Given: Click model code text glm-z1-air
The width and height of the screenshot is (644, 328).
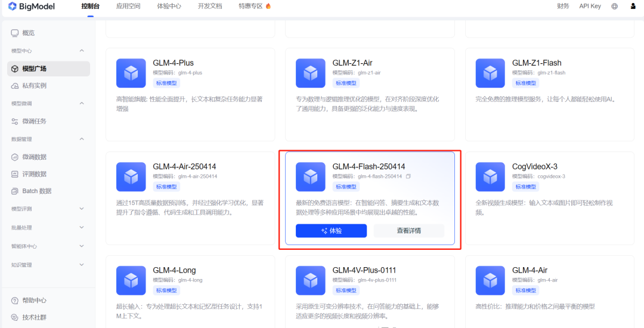Looking at the screenshot, I should [x=369, y=73].
